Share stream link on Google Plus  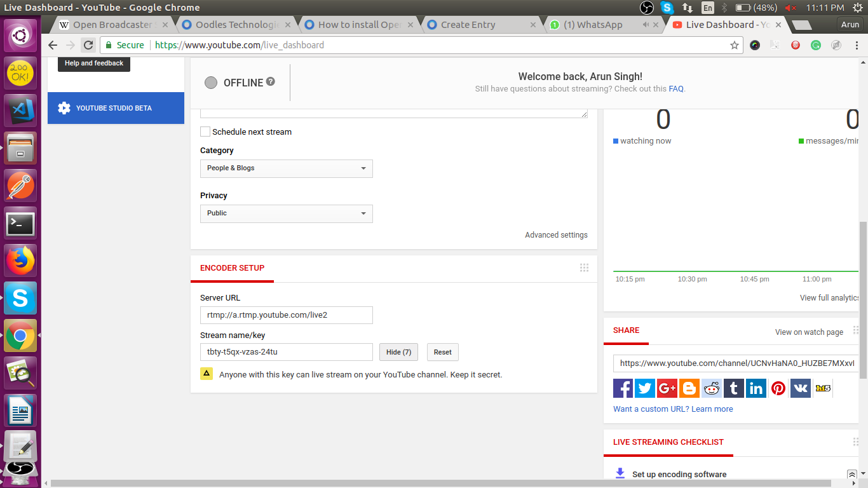(667, 388)
